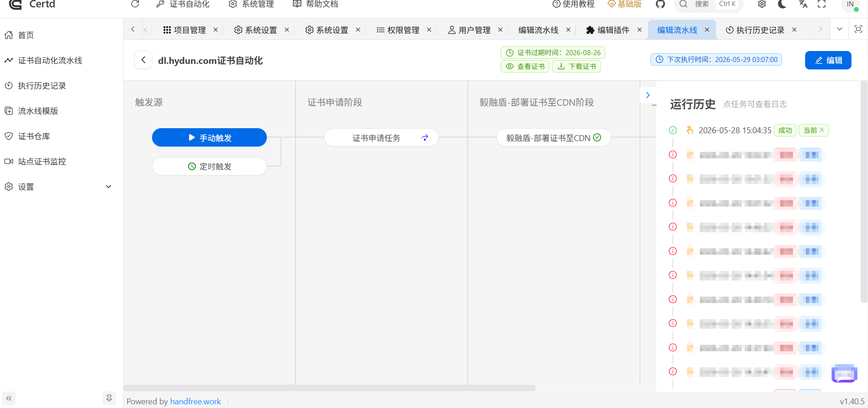Screen dimensions: 868x408
Task: Collapse sidebar with double-chevron icon
Action: pyautogui.click(x=9, y=398)
